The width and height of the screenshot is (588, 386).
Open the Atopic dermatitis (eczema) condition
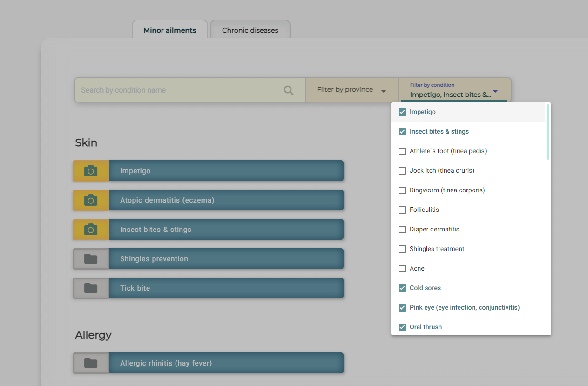[226, 200]
